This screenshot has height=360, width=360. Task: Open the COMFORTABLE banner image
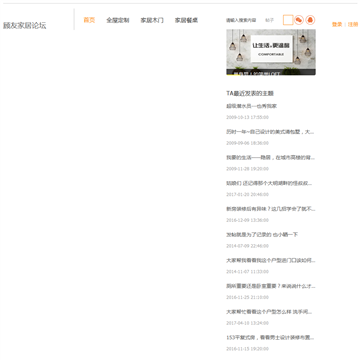[x=271, y=52]
